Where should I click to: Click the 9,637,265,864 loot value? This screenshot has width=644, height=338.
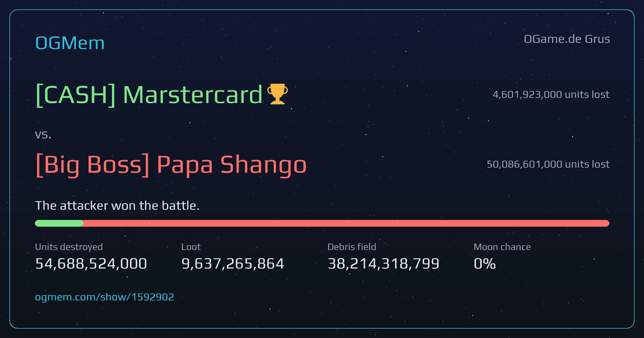pos(233,263)
